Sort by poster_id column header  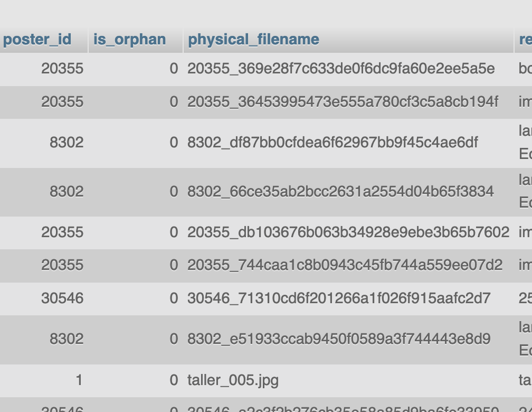(37, 40)
